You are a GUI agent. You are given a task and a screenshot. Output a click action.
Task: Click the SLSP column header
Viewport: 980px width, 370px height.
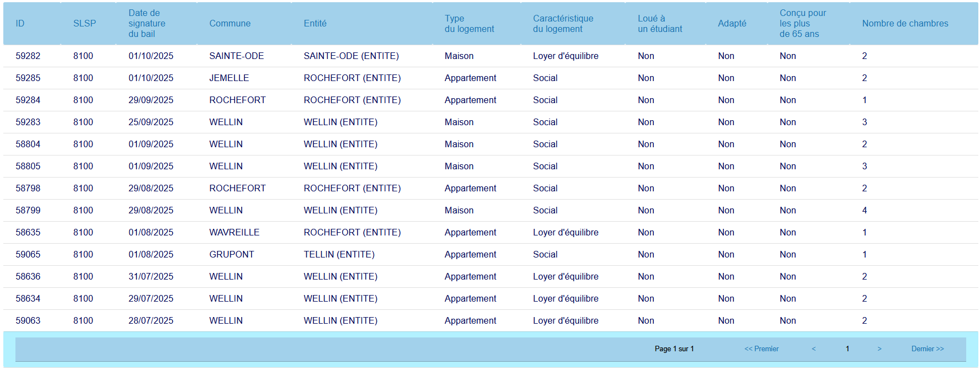pyautogui.click(x=84, y=23)
